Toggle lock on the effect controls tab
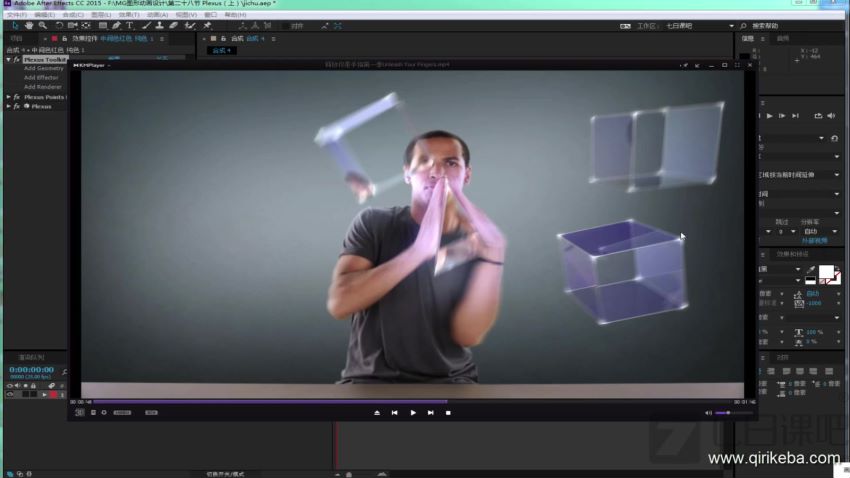The image size is (850, 478). coord(65,38)
